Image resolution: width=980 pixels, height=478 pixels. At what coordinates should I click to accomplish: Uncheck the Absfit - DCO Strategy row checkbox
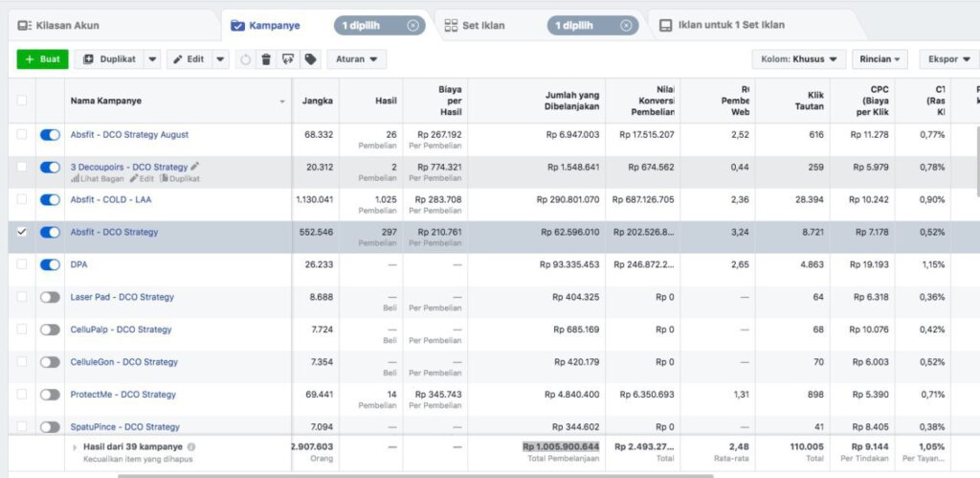(22, 232)
